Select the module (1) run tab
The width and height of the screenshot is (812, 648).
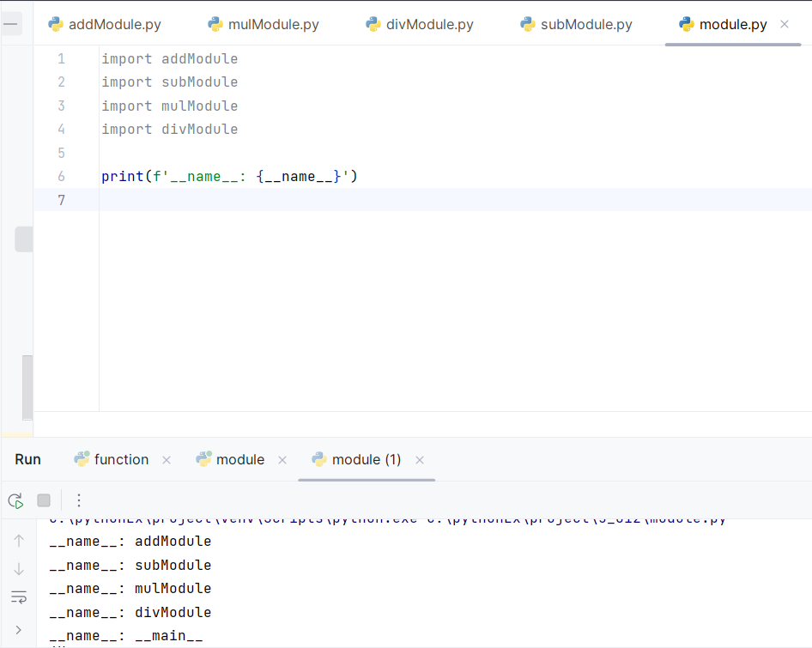coord(367,459)
